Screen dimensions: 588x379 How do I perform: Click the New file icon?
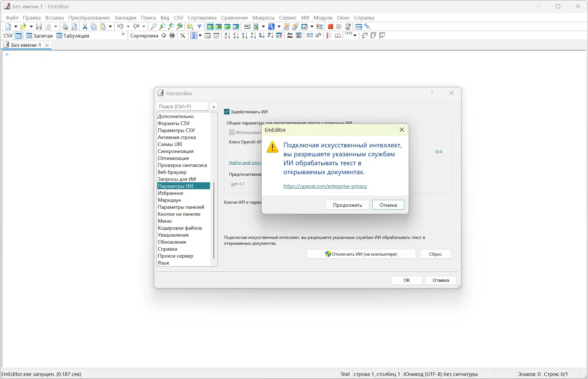tap(8, 27)
